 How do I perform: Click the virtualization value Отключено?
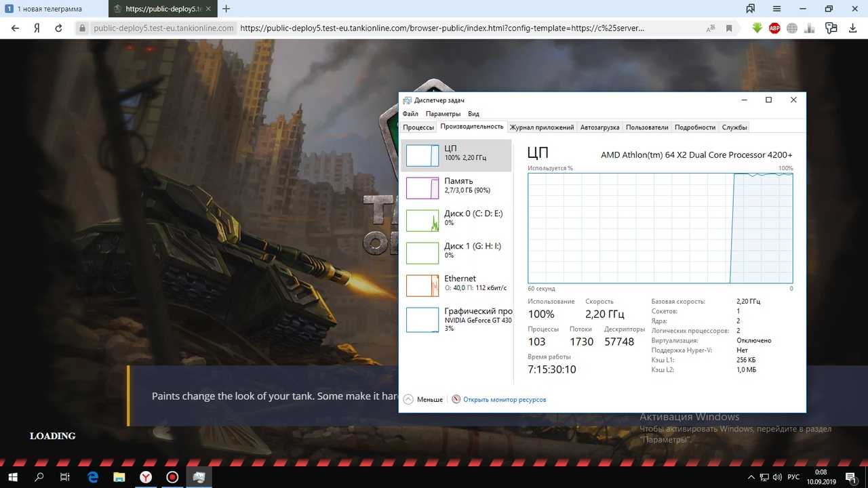point(754,340)
